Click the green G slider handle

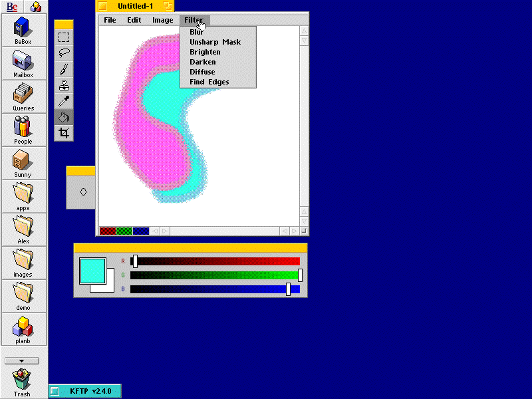point(300,275)
